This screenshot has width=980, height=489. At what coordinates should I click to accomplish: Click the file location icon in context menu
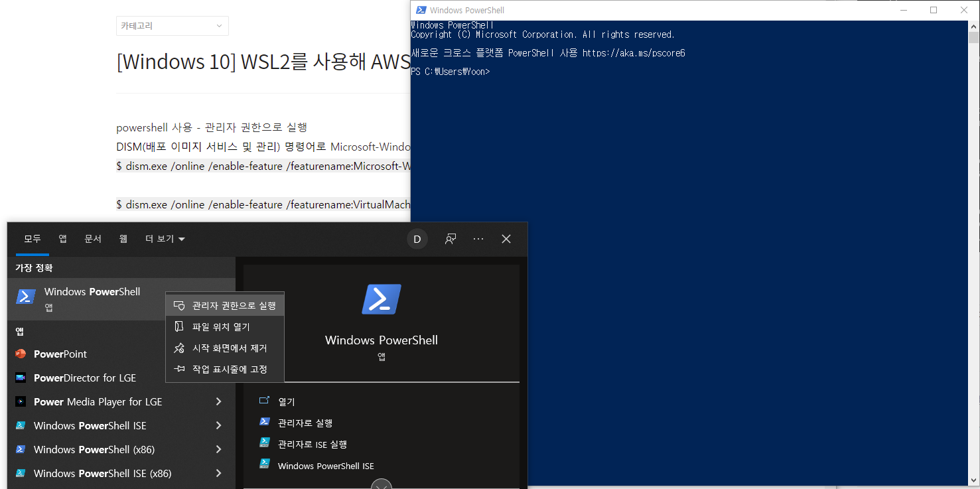pos(179,327)
